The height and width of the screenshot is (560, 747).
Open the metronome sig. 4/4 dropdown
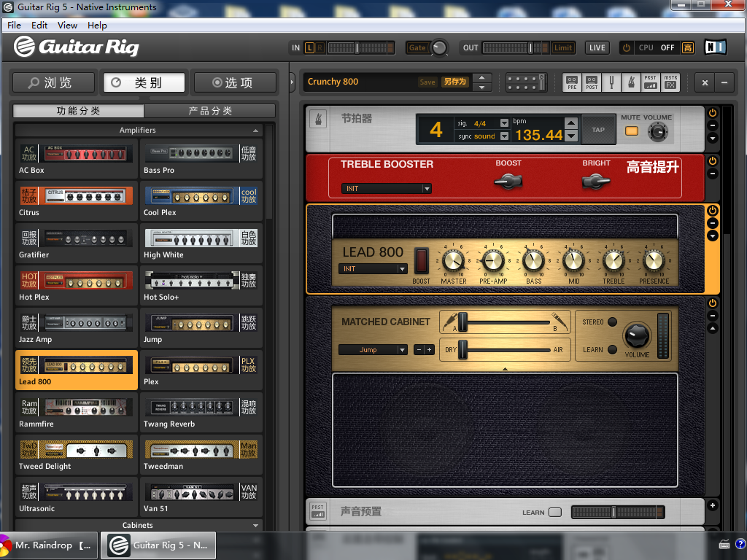point(505,123)
